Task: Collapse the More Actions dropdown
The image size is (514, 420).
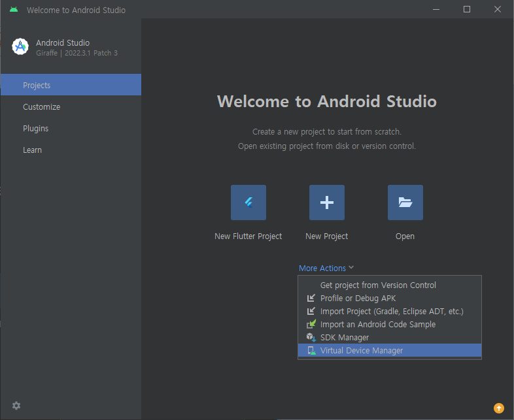Action: pyautogui.click(x=326, y=268)
